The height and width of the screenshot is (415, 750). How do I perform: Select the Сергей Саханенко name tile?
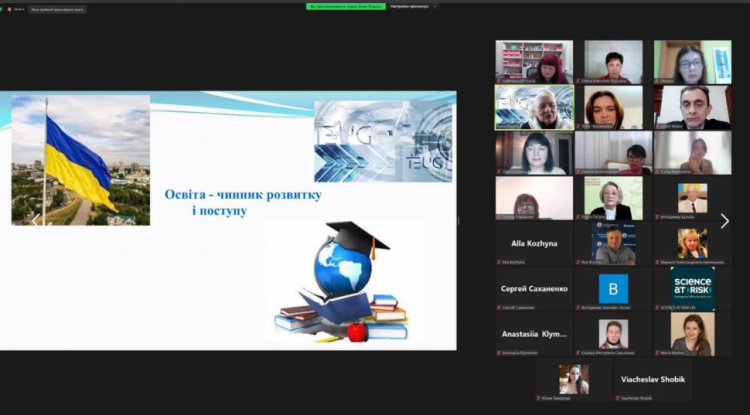[534, 288]
